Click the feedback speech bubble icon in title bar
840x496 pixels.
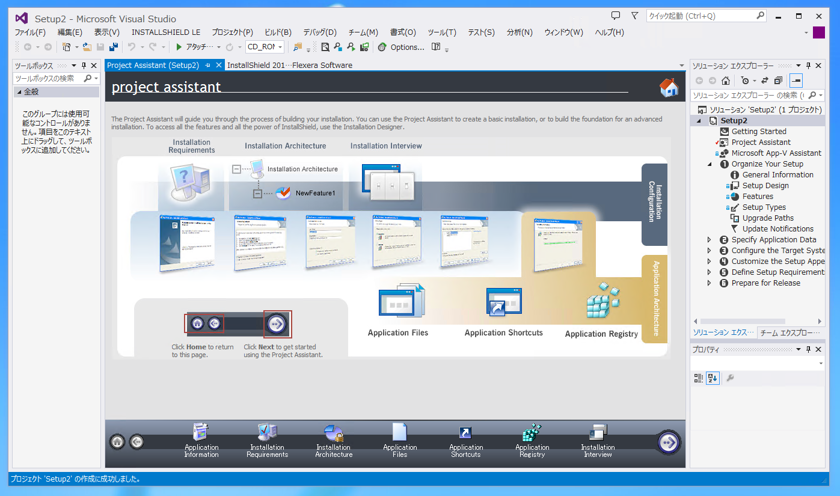[616, 16]
